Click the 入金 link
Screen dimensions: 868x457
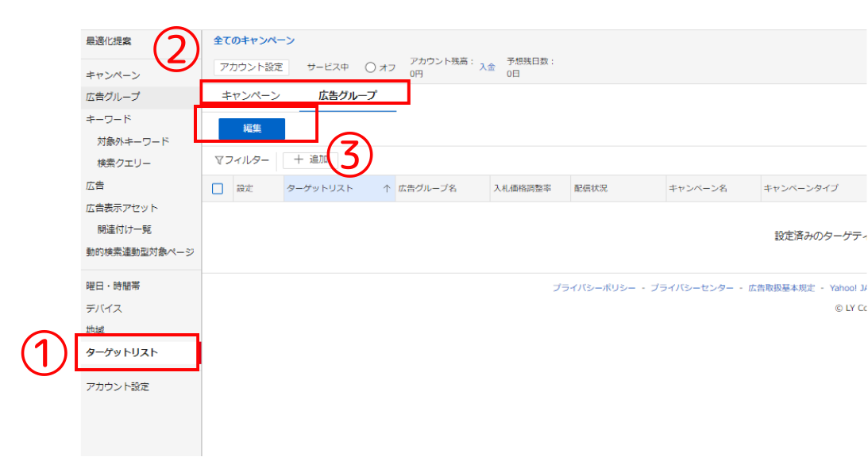pos(487,67)
